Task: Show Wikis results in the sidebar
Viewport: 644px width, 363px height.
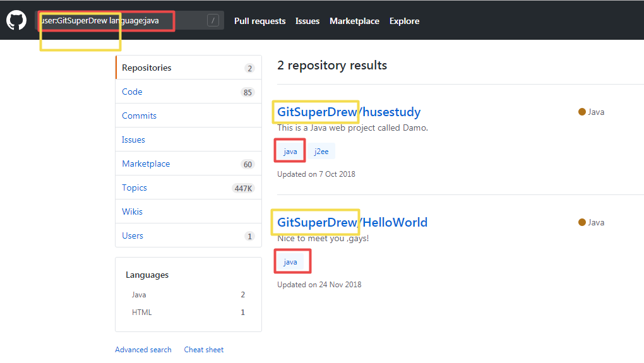Action: (x=189, y=211)
